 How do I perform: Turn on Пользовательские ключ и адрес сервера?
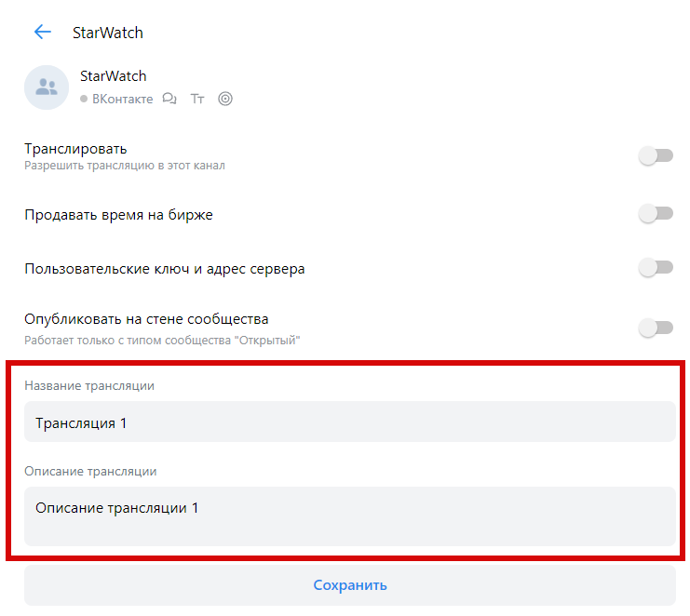pos(656,268)
